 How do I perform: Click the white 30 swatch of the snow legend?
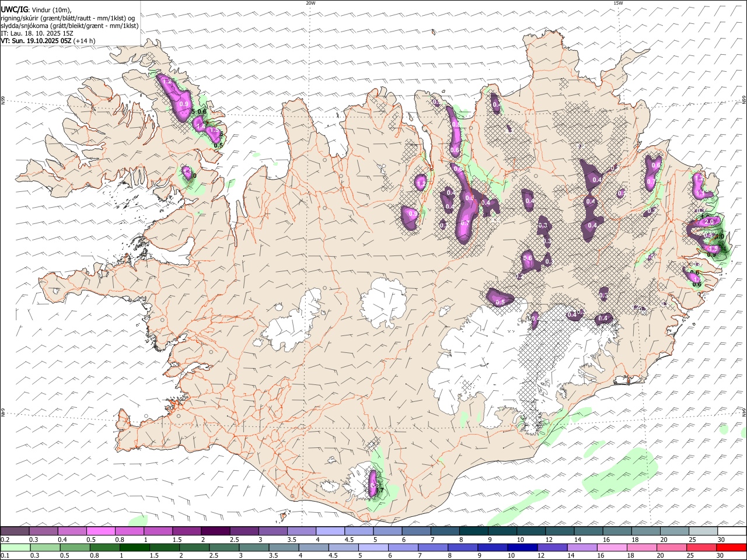pyautogui.click(x=732, y=531)
